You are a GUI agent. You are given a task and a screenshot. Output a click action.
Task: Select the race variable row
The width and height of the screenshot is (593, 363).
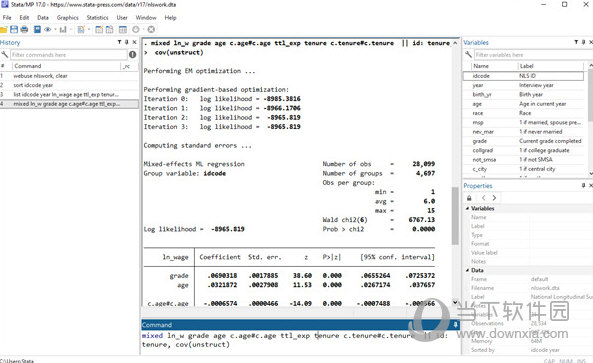pyautogui.click(x=523, y=113)
